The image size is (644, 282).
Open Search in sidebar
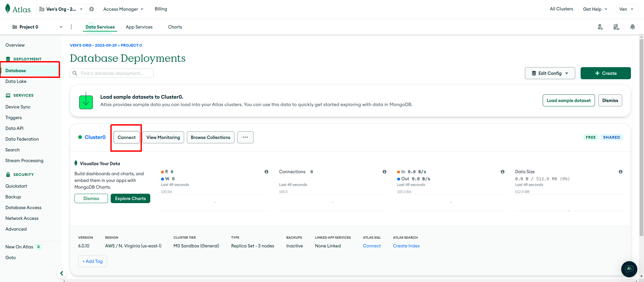[x=12, y=150]
